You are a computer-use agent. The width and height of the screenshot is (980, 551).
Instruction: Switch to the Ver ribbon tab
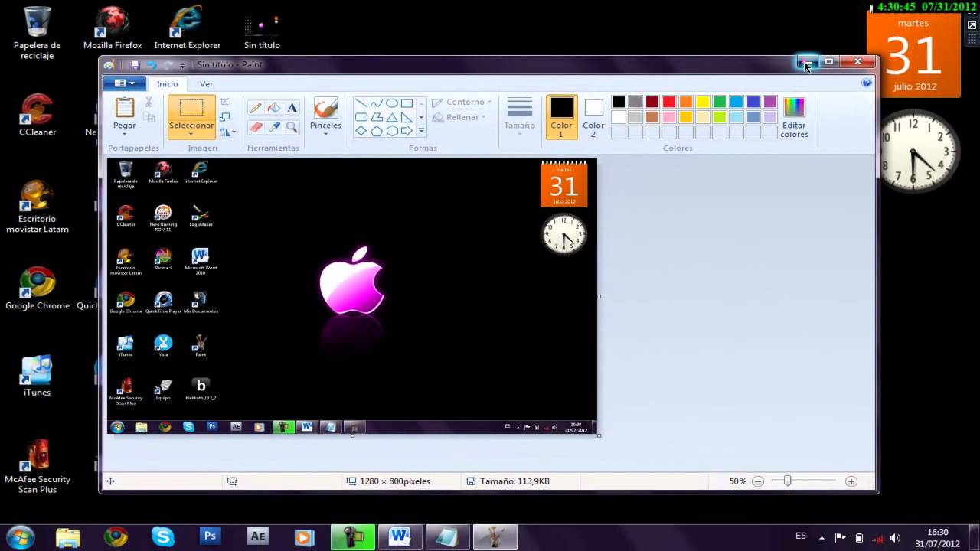[x=207, y=84]
